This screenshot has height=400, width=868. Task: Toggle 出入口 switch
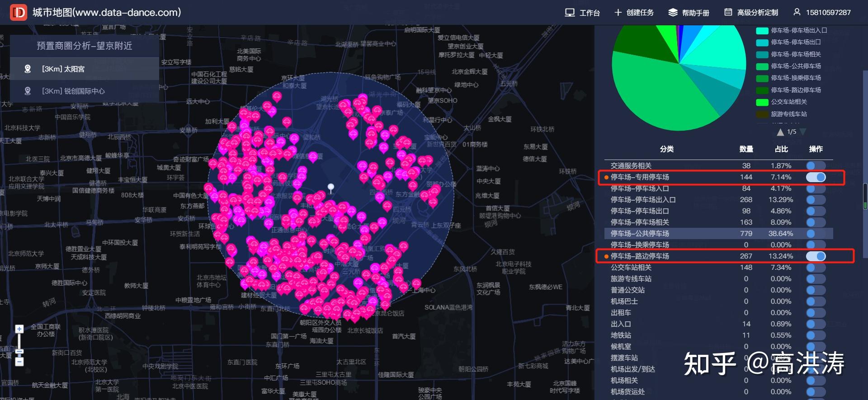816,324
